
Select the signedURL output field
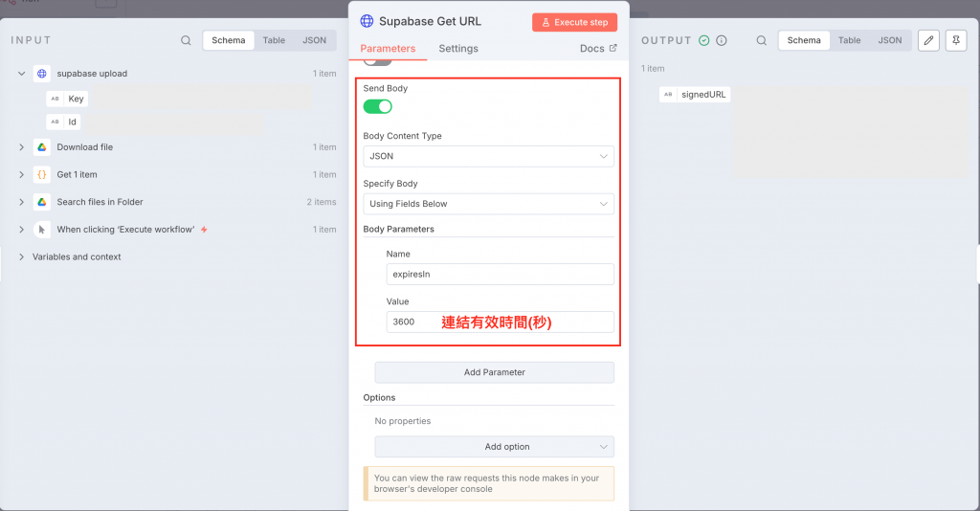click(x=695, y=95)
